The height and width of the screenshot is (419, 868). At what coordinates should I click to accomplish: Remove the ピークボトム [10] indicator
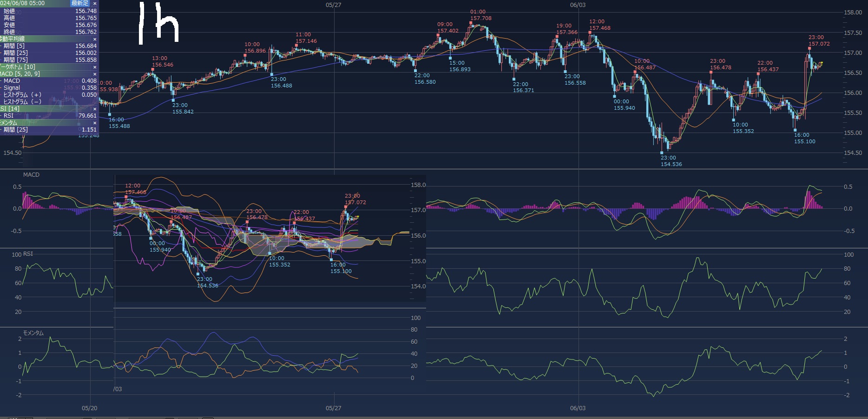(95, 67)
